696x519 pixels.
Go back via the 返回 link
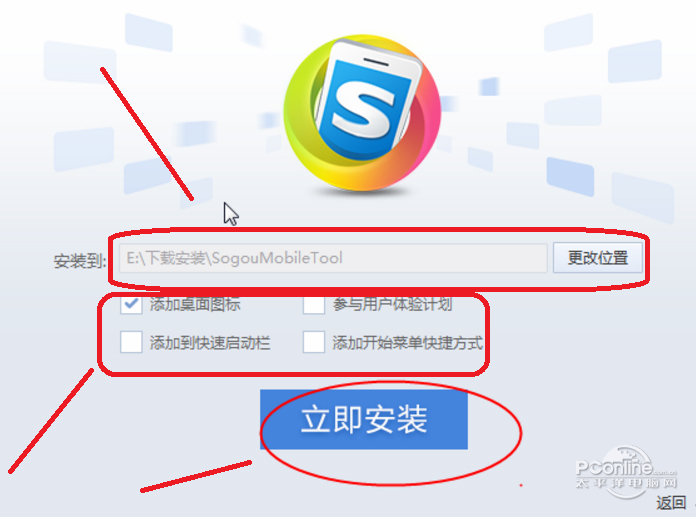tap(671, 503)
